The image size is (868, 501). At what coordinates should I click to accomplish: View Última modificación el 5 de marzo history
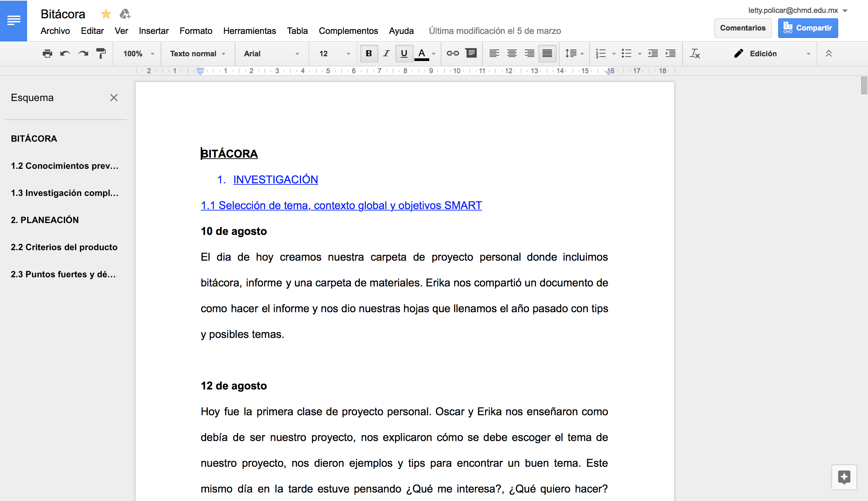click(495, 31)
